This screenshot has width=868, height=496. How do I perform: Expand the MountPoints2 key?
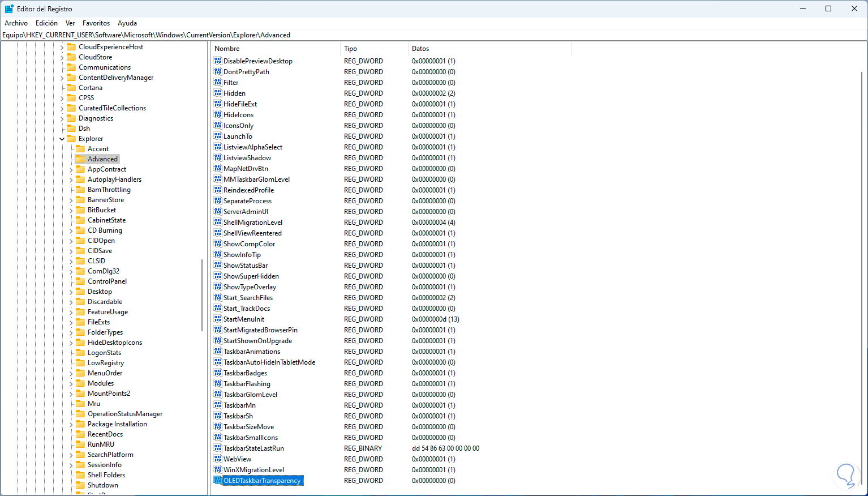coord(71,394)
